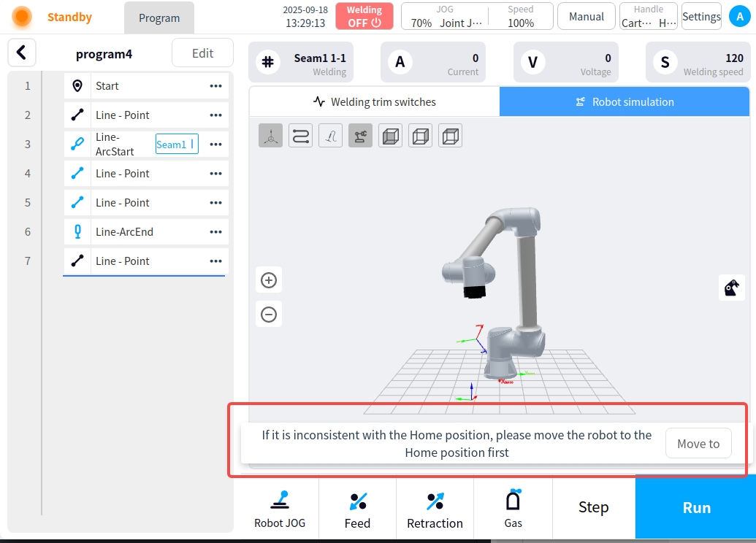The width and height of the screenshot is (756, 543).
Task: Click the back arrow beside program4
Action: click(x=22, y=53)
